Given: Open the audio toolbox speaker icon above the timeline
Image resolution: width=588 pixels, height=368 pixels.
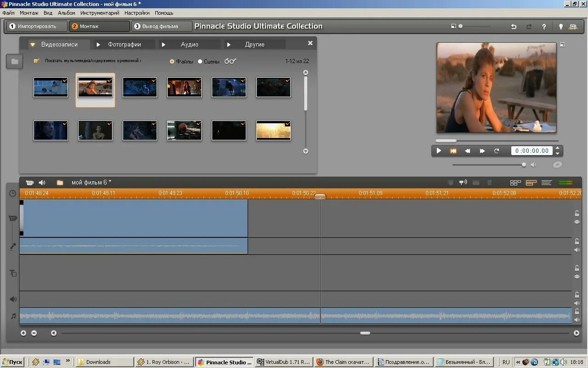Looking at the screenshot, I should [42, 183].
